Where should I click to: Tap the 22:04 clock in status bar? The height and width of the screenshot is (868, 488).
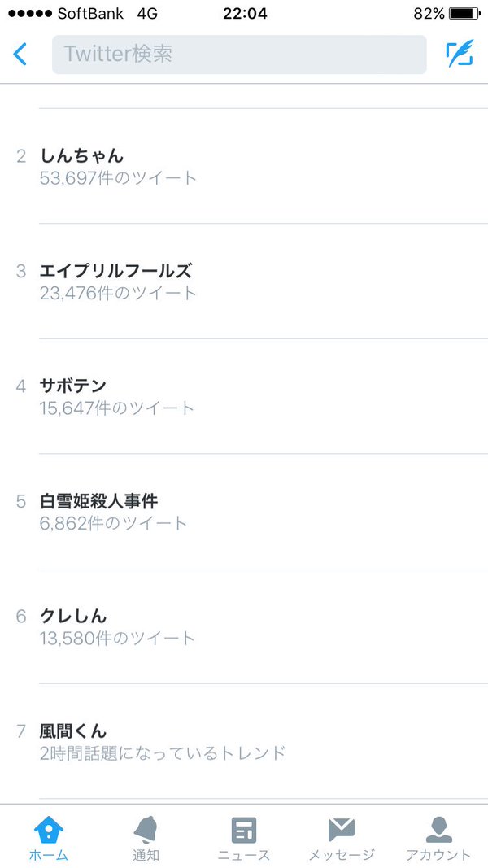[244, 14]
